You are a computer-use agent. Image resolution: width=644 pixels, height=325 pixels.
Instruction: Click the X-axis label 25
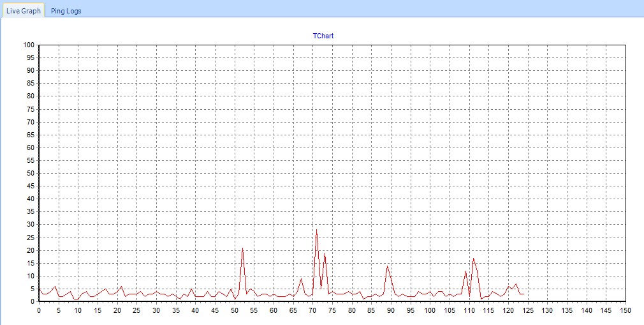tap(136, 310)
